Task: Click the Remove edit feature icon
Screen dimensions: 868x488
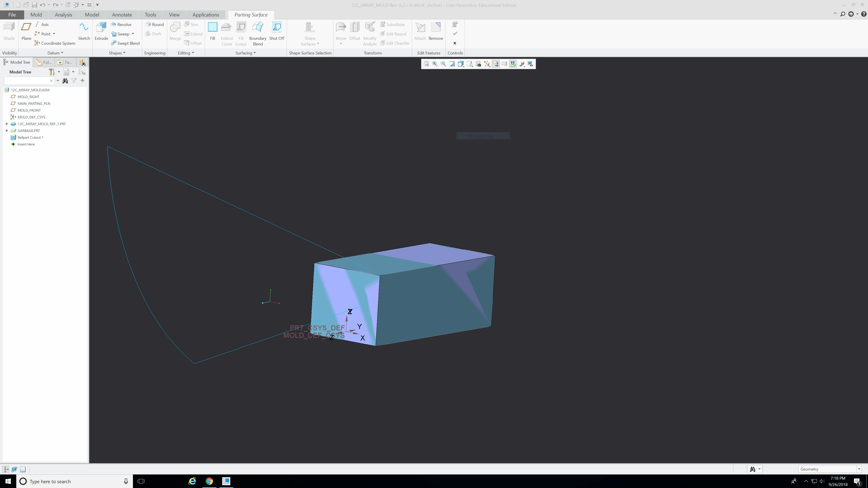Action: point(435,31)
